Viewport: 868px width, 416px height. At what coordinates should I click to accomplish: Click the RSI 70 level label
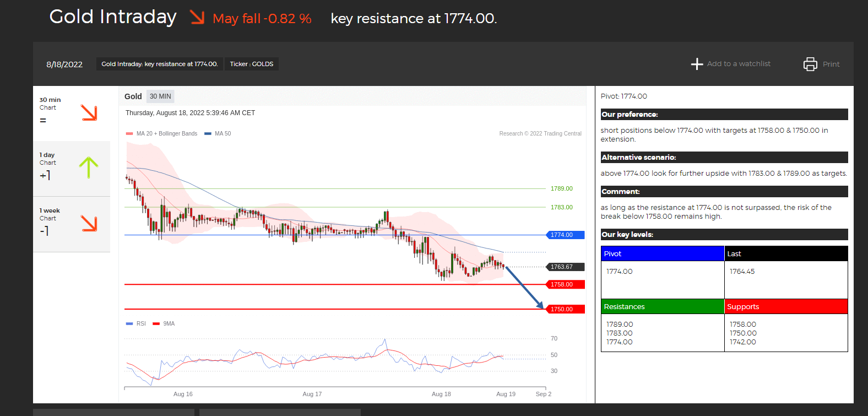[x=554, y=338]
